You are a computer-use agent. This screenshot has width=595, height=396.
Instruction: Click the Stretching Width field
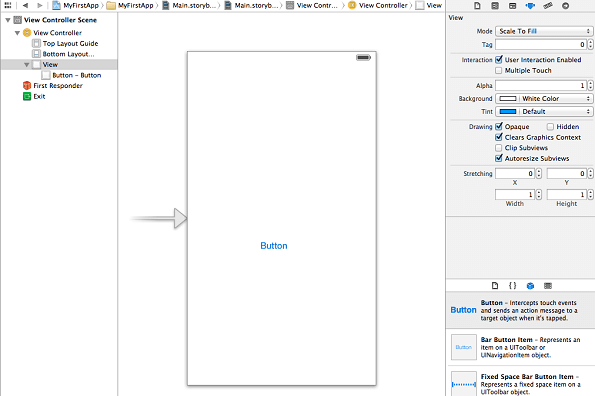[515, 195]
